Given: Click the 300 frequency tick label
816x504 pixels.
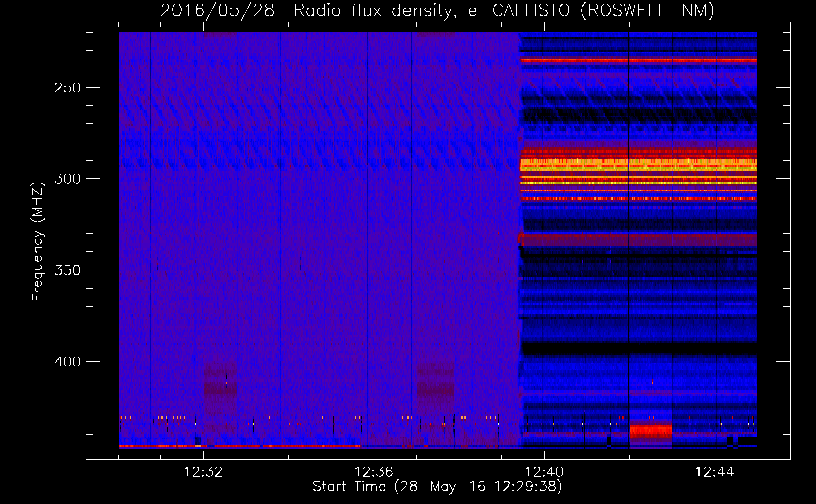Looking at the screenshot, I should point(68,179).
